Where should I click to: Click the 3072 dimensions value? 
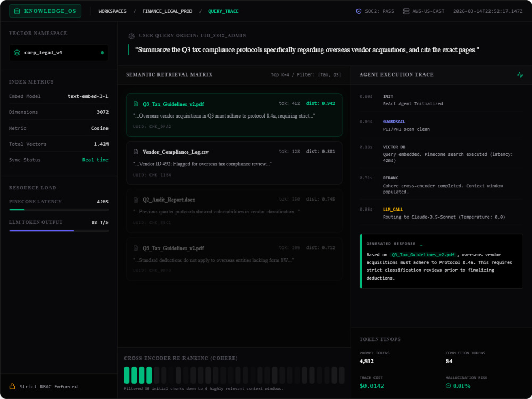click(x=103, y=112)
